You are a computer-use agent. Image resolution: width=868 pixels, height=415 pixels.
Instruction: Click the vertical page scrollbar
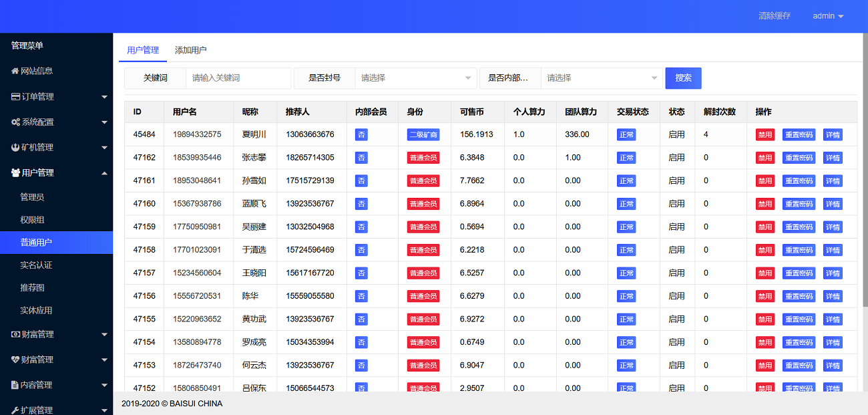[864, 167]
